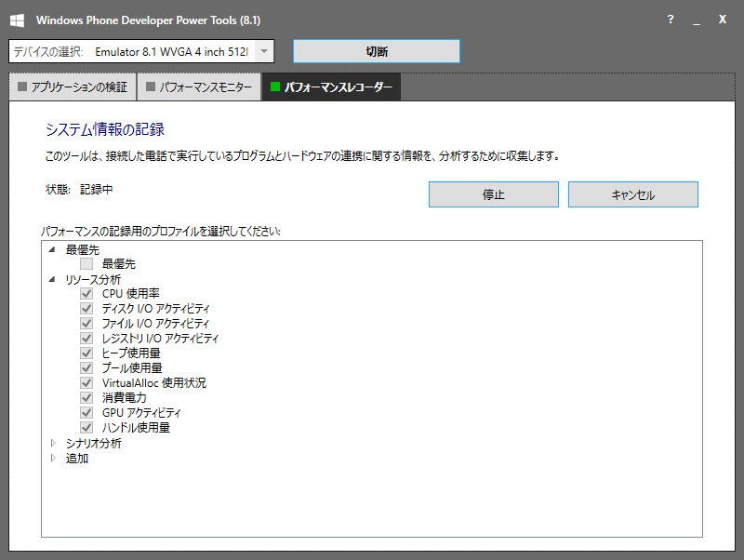Click the Windows logo icon in title bar
The image size is (744, 560).
pos(17,20)
